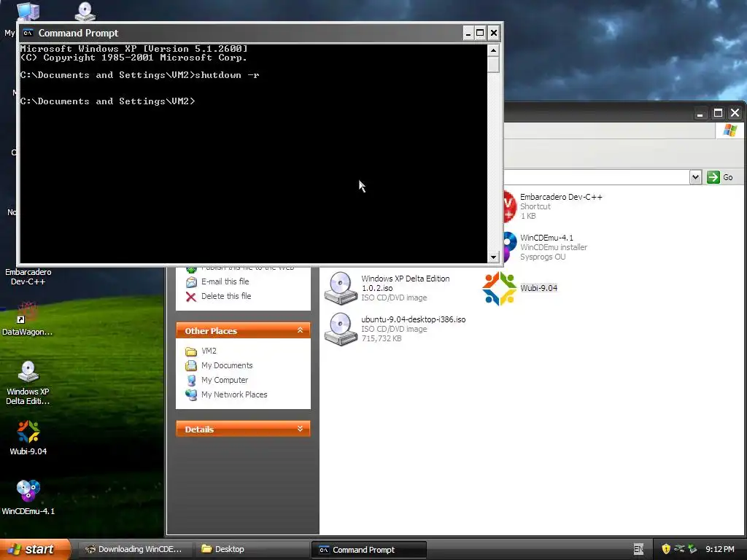Click the taskbar clock showing 9:12 PM

[x=720, y=549]
